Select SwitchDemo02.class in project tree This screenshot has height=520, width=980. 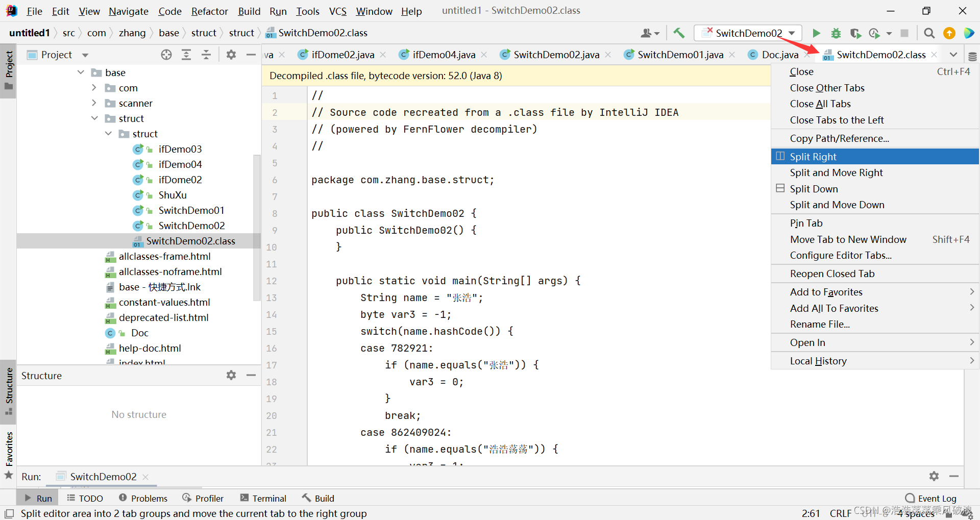point(139,241)
